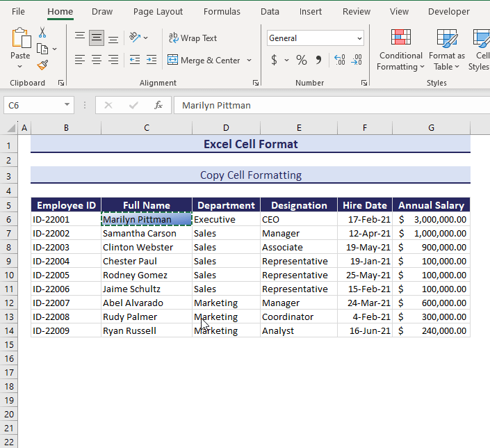Click the Cut scissors icon
Image resolution: width=490 pixels, height=448 pixels.
[x=42, y=33]
